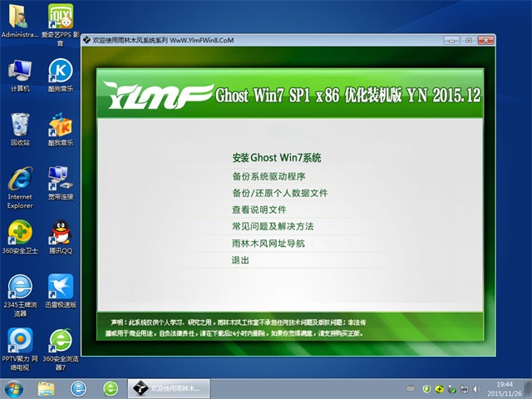The image size is (532, 399).
Task: Open the volume speaker tray icon
Action: click(x=476, y=389)
